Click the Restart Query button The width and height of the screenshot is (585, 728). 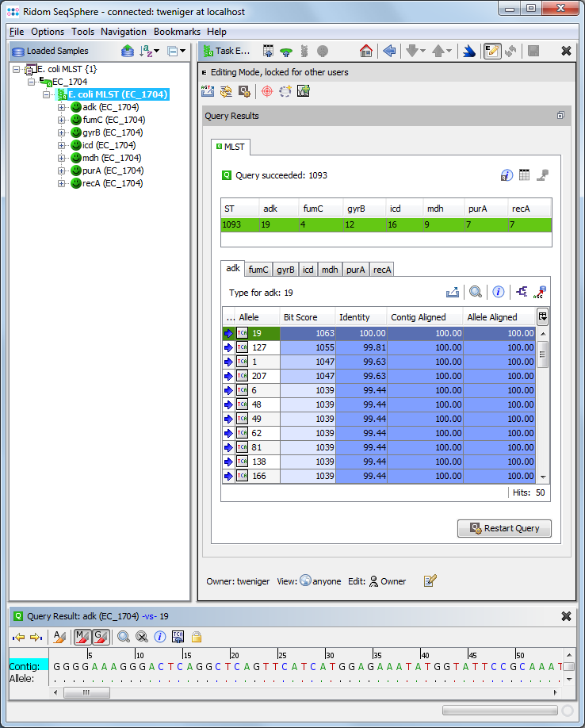[504, 528]
